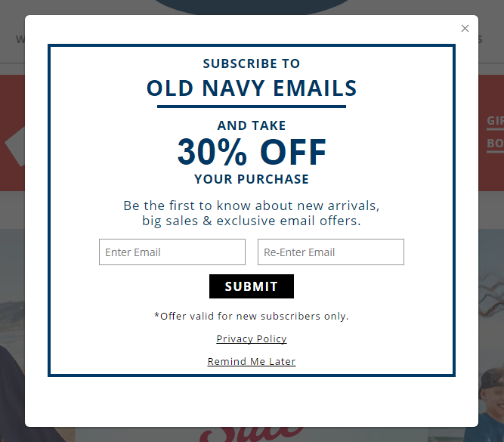The image size is (504, 442).
Task: Select the cut-off 'S' navigation item at right
Action: click(481, 39)
